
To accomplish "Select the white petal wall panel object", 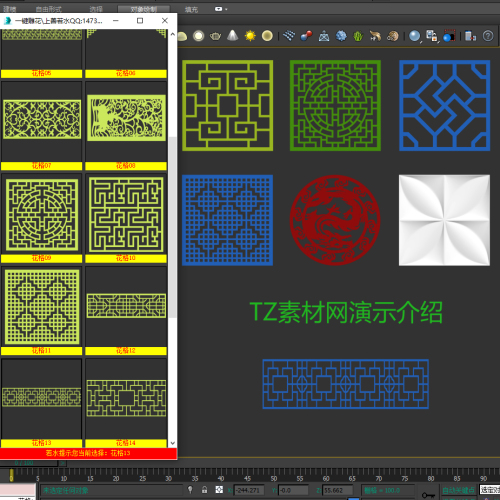I will pos(444,220).
